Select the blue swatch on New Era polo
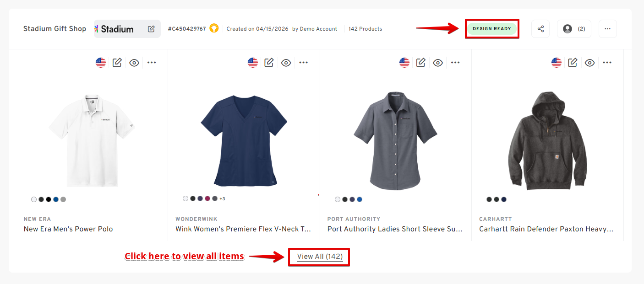Image resolution: width=644 pixels, height=284 pixels. (56, 199)
